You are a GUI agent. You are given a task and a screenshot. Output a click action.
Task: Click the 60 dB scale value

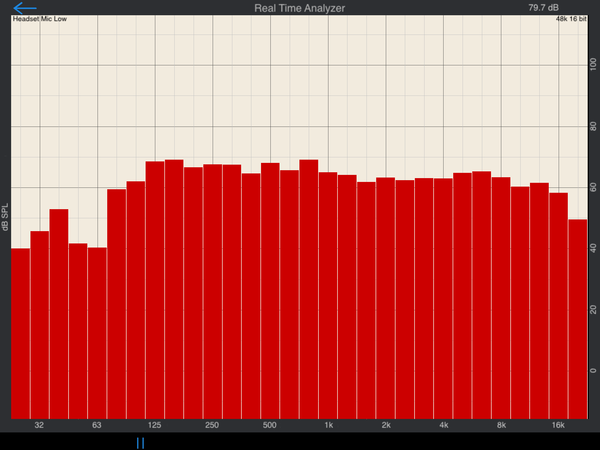(x=593, y=188)
